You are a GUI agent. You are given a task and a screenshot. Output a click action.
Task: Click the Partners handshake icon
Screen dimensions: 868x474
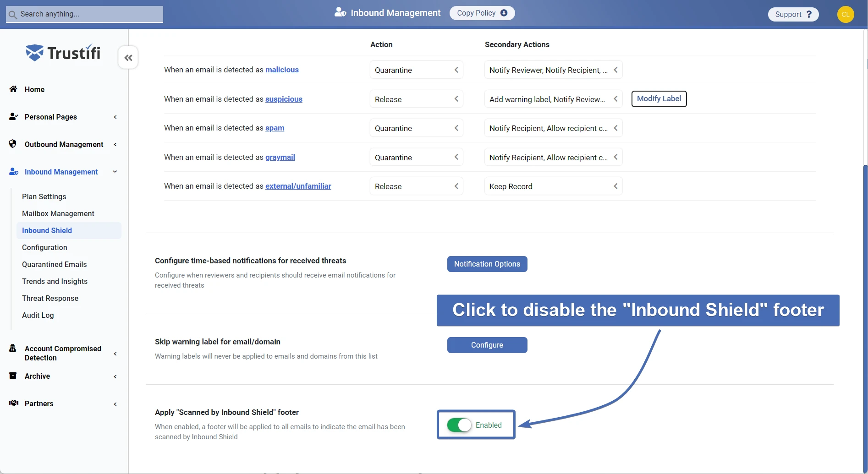tap(14, 403)
